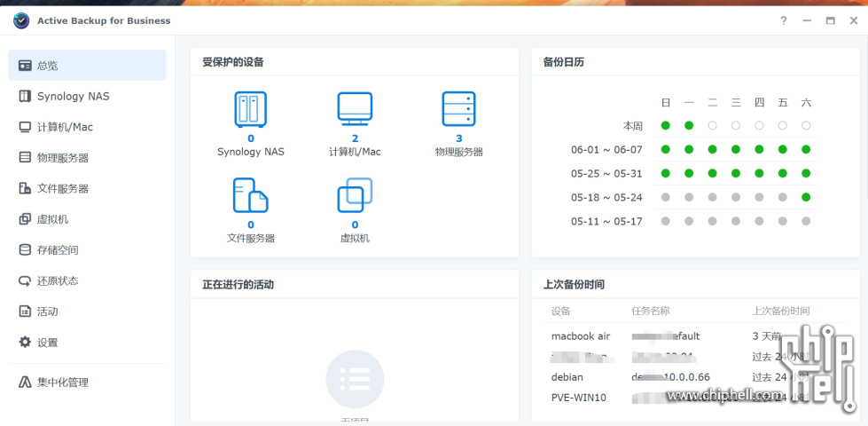Viewport: 868px width, 426px height.
Task: Select this week's Monday green dot
Action: [689, 126]
